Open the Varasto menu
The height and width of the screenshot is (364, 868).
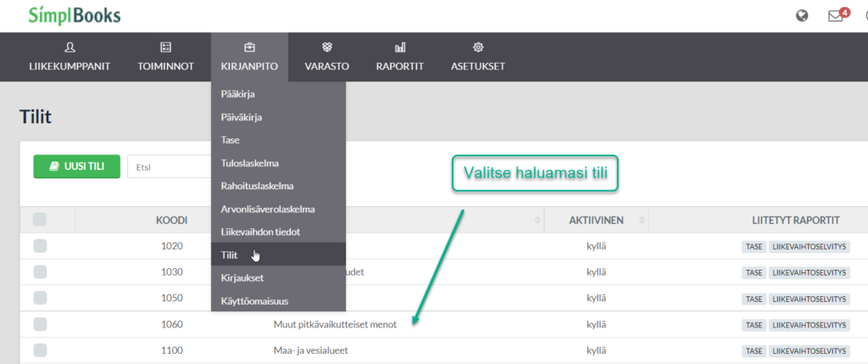(x=326, y=57)
